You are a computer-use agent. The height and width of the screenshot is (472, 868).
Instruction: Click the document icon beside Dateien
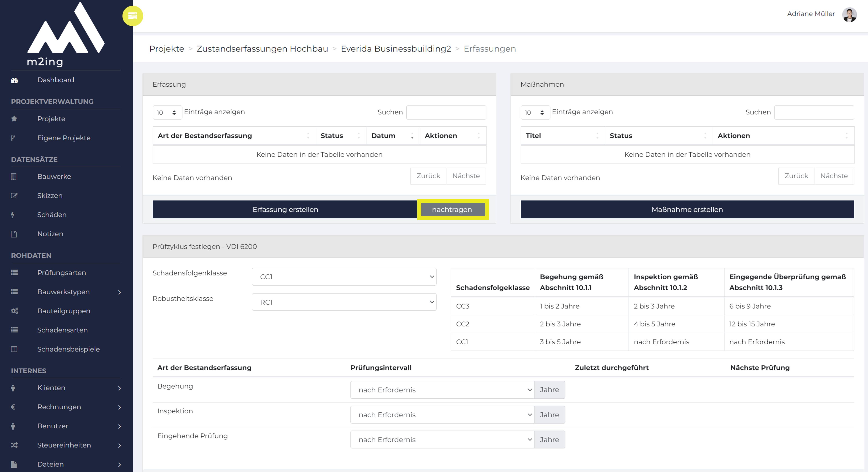tap(14, 464)
